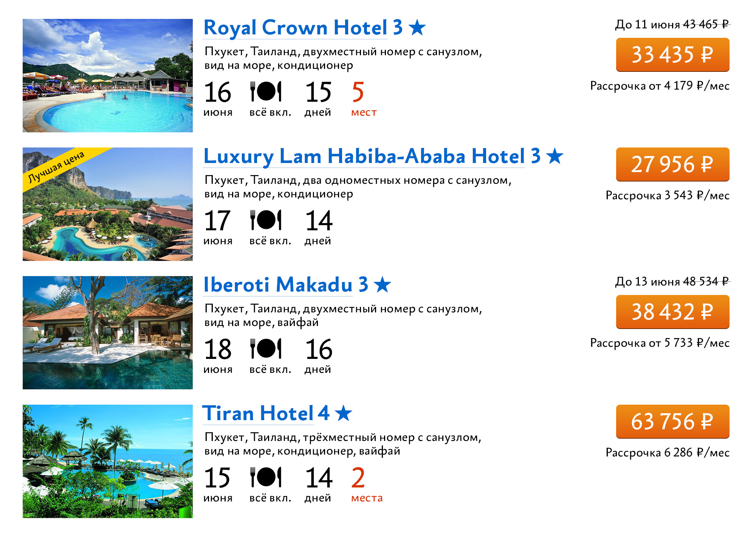Click the meal icon under Luxury Lam Habiba-Ababa

click(x=266, y=220)
